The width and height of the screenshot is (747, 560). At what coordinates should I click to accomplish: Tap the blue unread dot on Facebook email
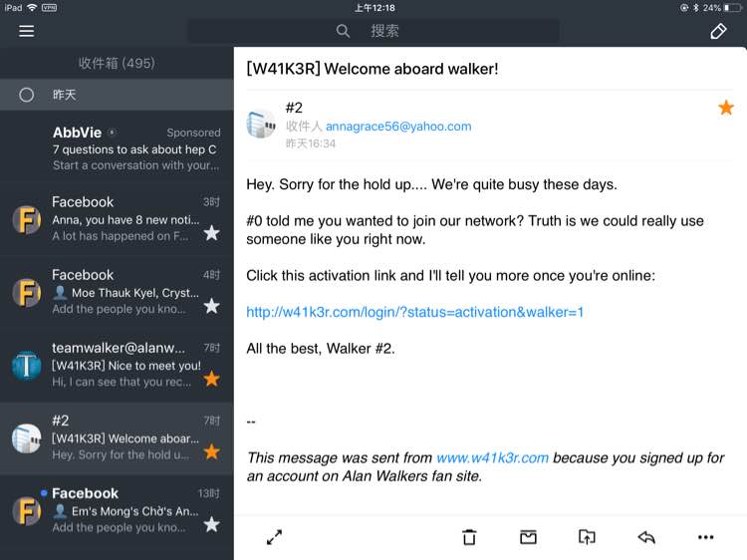pos(44,493)
